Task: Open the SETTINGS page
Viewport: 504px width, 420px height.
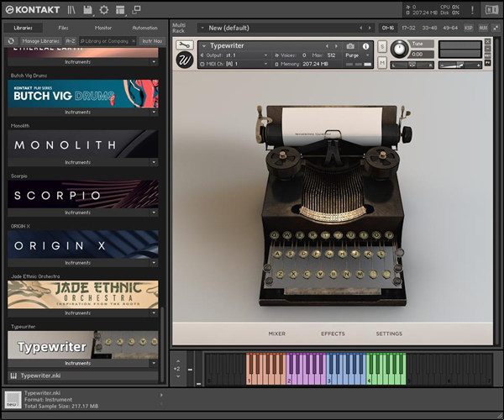Action: tap(389, 333)
